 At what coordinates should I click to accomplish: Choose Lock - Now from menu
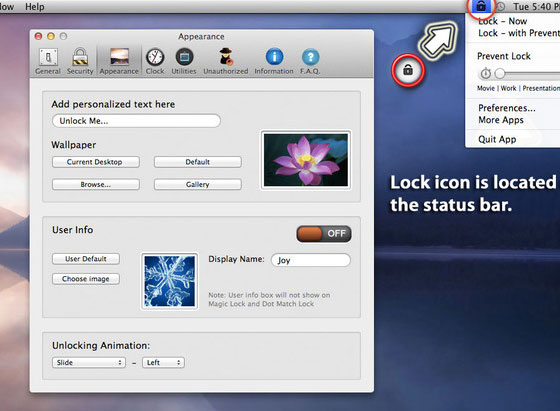coord(502,21)
